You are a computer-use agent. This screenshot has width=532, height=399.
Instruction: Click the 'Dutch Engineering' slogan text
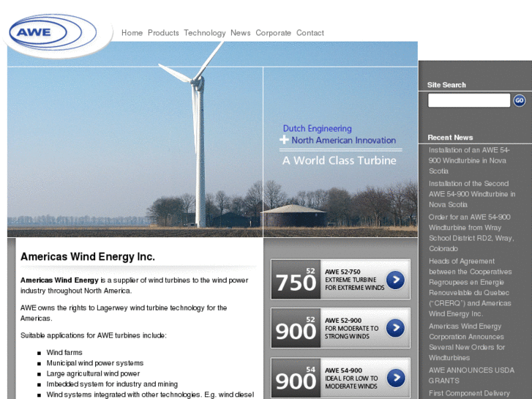(318, 128)
